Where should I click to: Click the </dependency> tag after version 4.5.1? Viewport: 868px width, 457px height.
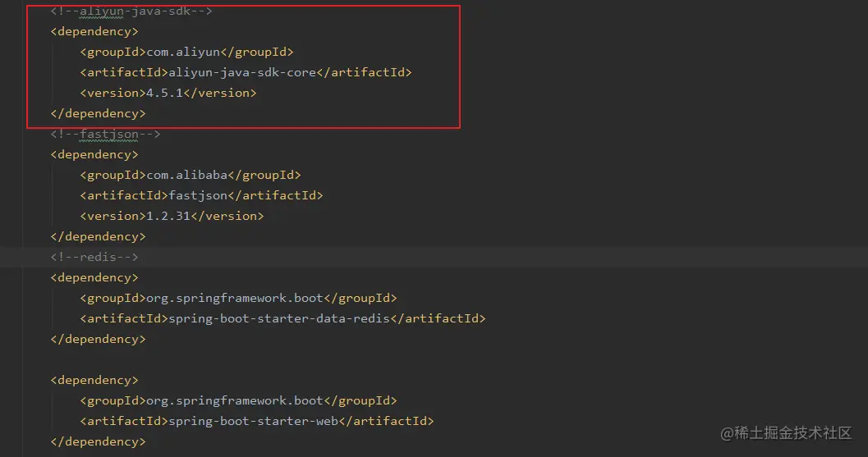[98, 113]
